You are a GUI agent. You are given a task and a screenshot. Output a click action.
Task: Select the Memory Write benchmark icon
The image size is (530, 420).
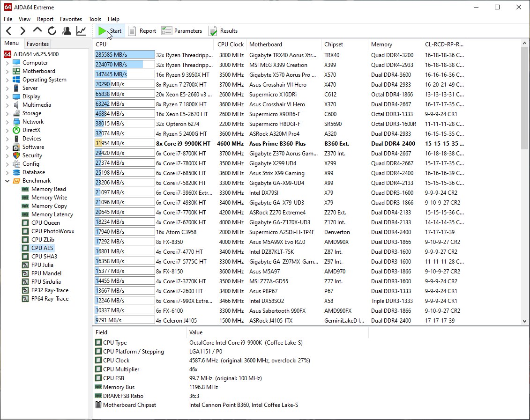25,198
